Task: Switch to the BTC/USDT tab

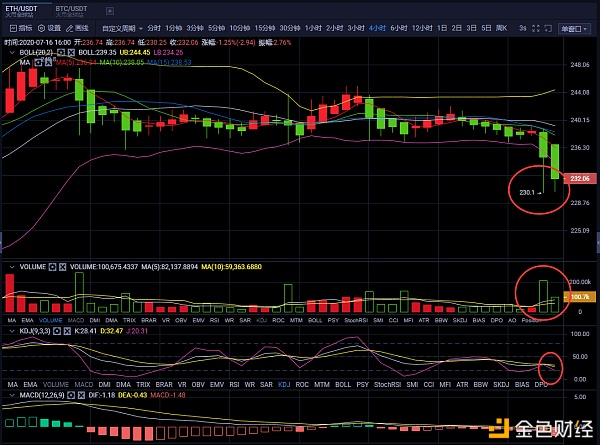Action: (71, 11)
